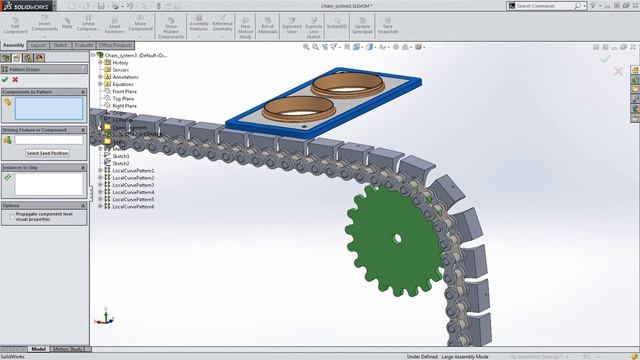640x360 pixels.
Task: Switch to the Office Products tab
Action: (x=116, y=45)
